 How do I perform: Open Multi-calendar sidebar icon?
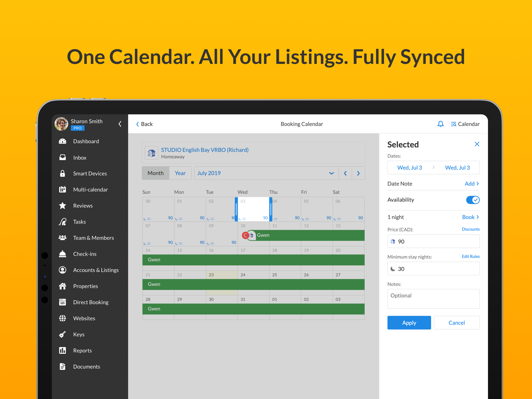pos(63,189)
